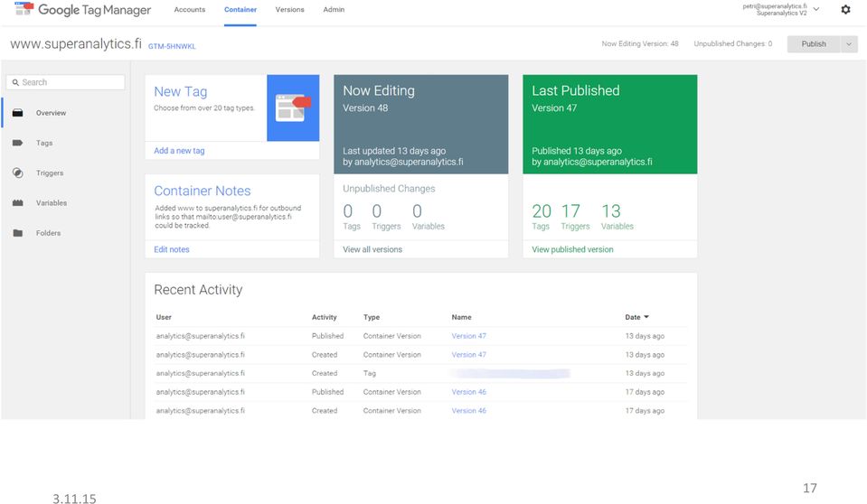The image size is (867, 504).
Task: Click the petri@superanalytics.fi account label
Action: pos(774,6)
